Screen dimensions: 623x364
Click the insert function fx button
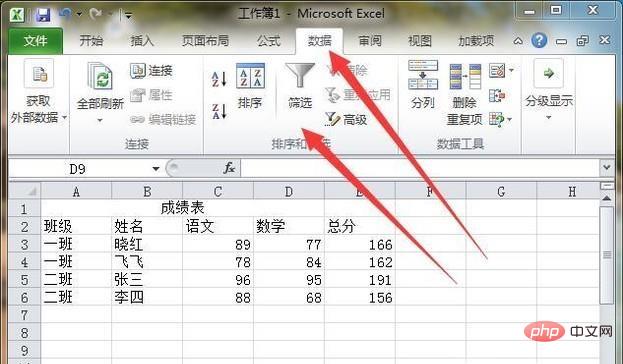pyautogui.click(x=229, y=168)
